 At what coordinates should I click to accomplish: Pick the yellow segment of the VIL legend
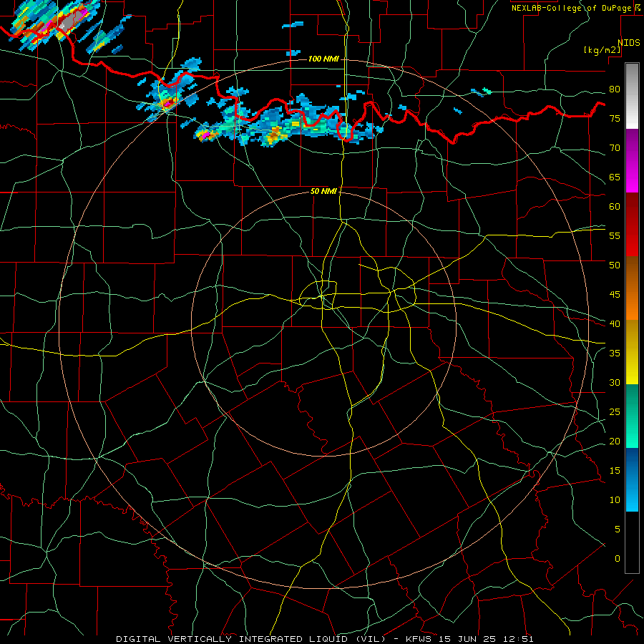pos(632,352)
